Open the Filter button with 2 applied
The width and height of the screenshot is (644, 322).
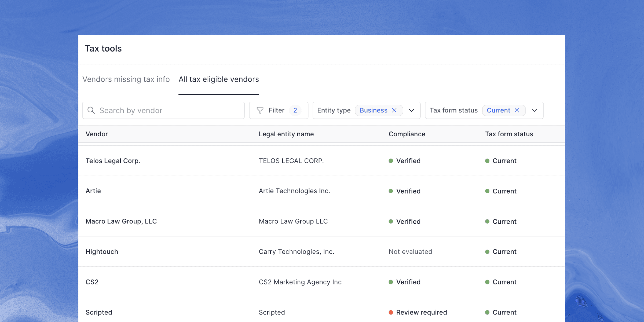[279, 110]
